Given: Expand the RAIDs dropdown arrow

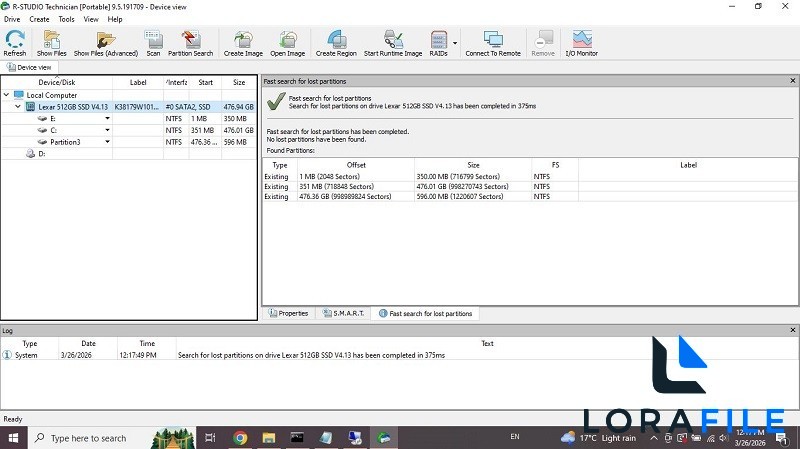Looking at the screenshot, I should pos(455,43).
